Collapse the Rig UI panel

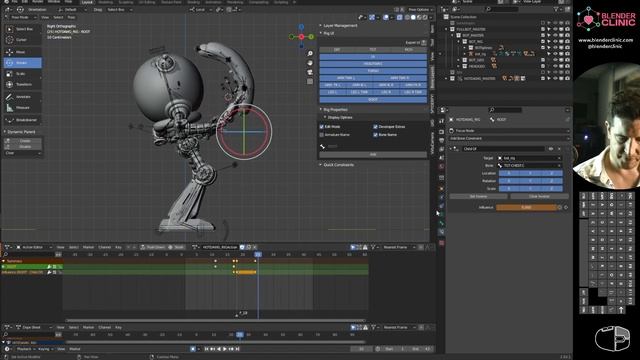pyautogui.click(x=321, y=33)
